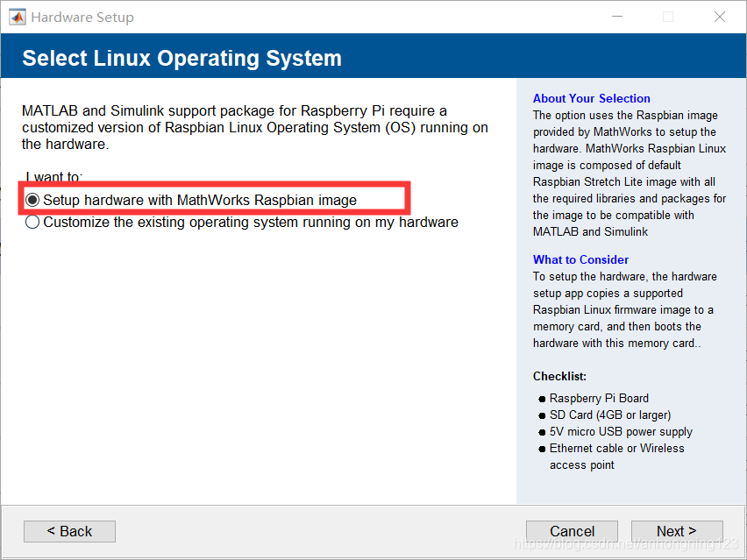
Task: Minimize the Hardware Setup window
Action: 615,17
